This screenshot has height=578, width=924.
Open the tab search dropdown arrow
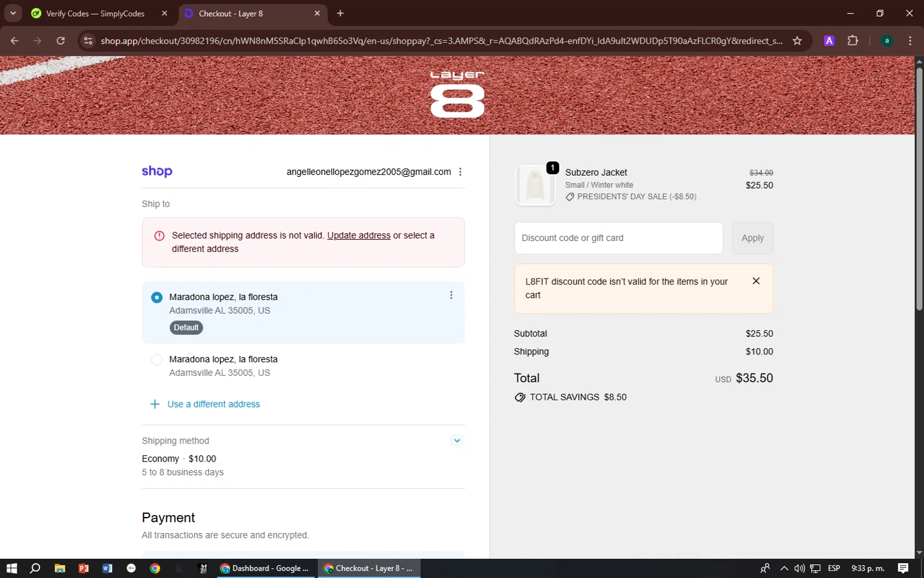(13, 13)
